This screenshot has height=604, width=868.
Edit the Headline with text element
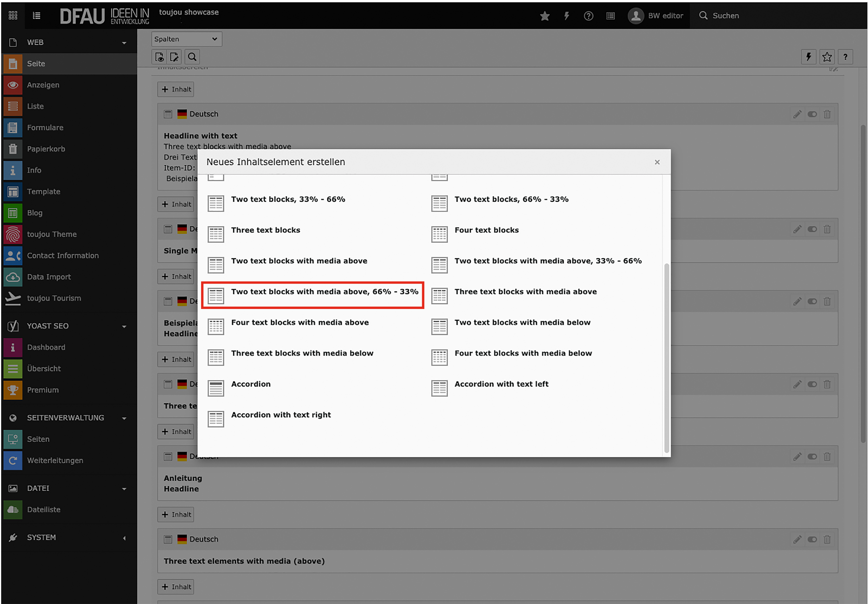click(x=797, y=114)
